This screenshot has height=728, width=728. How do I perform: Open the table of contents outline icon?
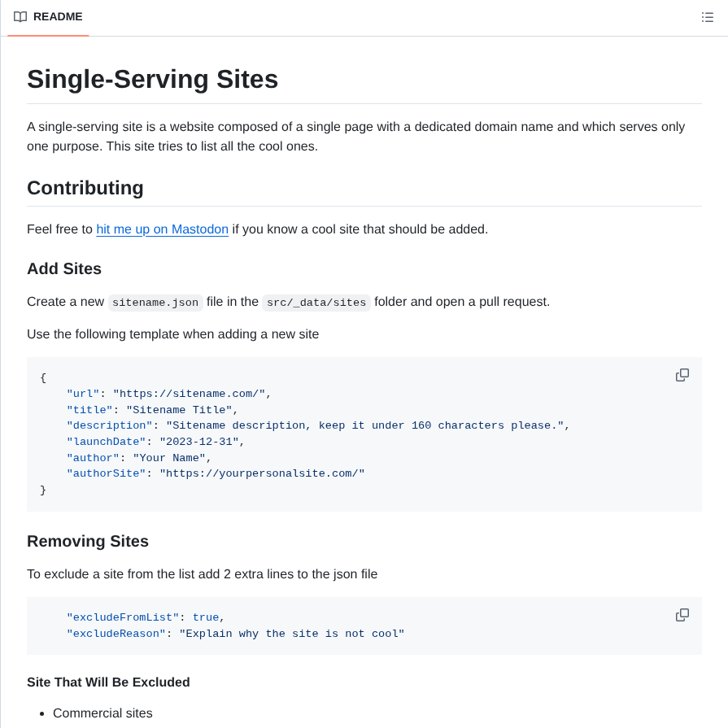(x=708, y=16)
